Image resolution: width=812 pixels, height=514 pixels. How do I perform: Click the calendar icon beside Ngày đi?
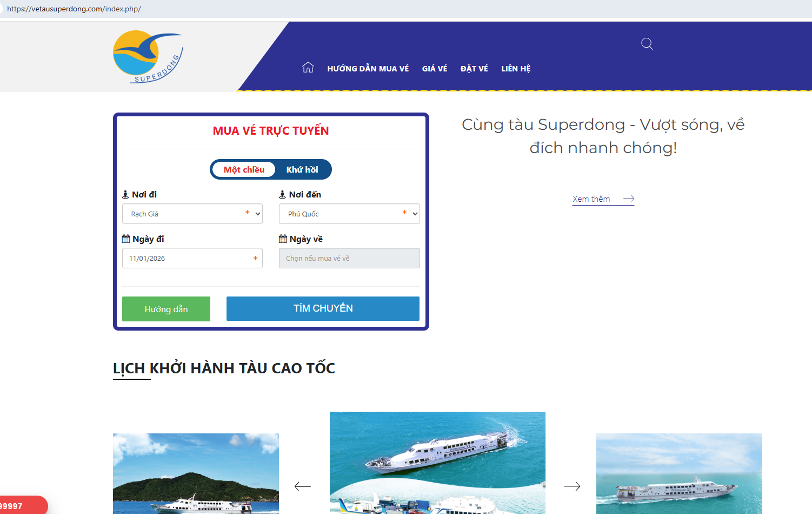tap(126, 239)
